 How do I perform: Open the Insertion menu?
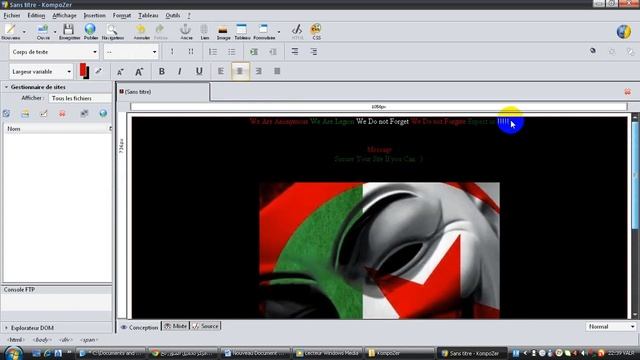click(x=94, y=16)
